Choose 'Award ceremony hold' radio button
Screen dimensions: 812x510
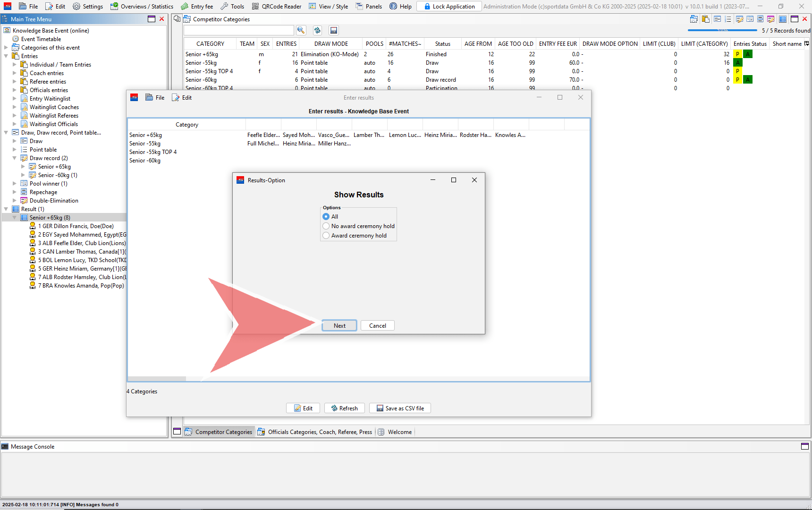[326, 236]
